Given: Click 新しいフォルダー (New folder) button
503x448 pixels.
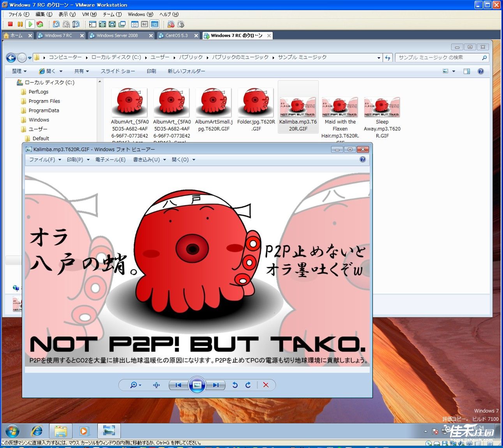Looking at the screenshot, I should click(x=186, y=71).
